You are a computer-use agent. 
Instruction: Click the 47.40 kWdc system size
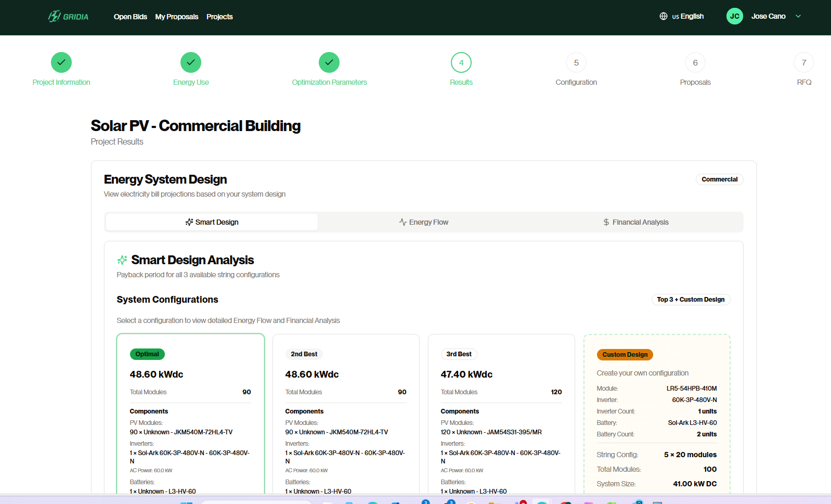coord(466,374)
